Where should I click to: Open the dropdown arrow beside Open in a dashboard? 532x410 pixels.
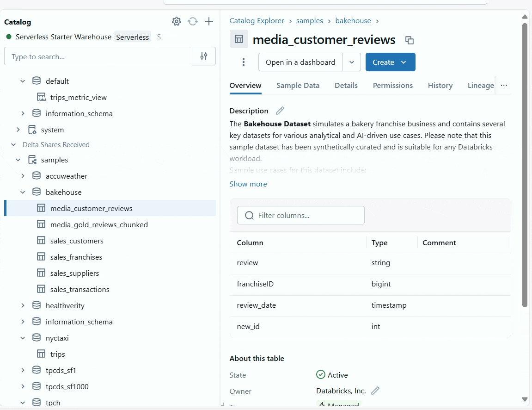click(352, 62)
